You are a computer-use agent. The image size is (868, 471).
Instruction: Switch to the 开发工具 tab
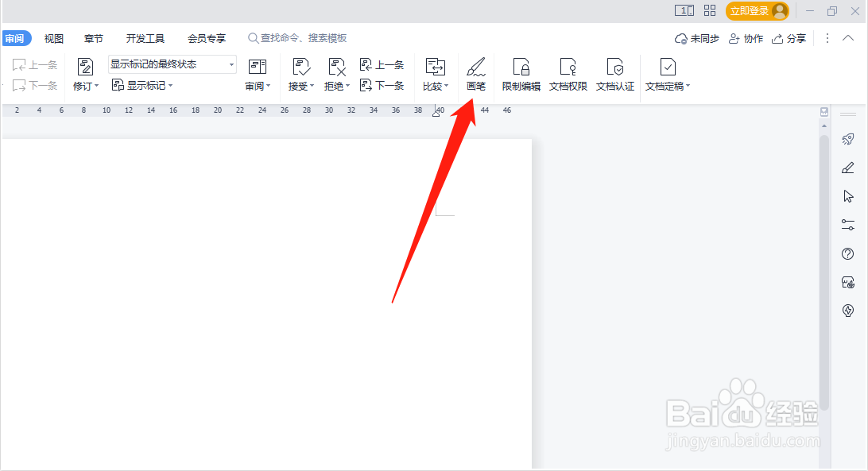tap(145, 38)
